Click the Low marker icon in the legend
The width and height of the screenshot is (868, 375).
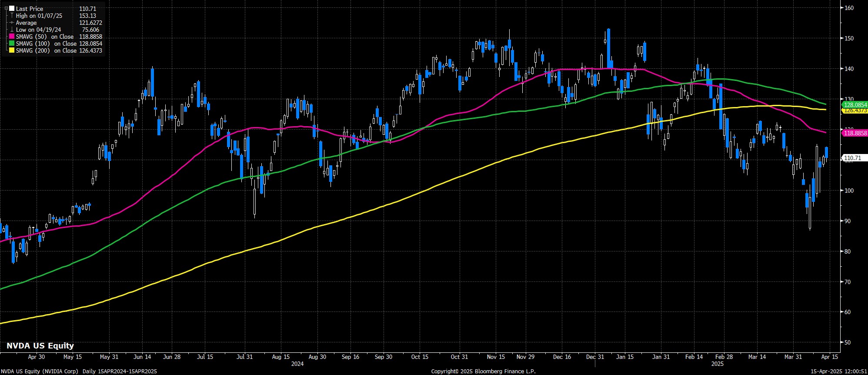(12, 30)
